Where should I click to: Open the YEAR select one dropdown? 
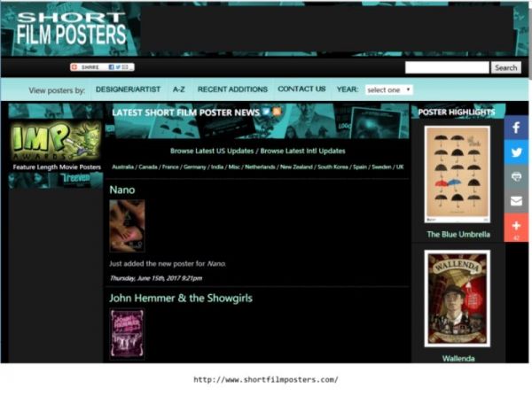(x=388, y=89)
